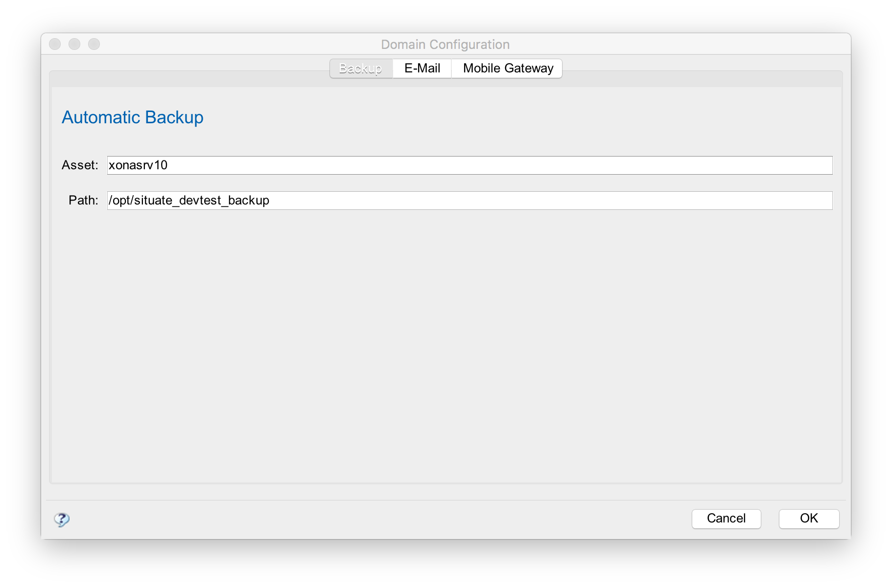Image resolution: width=892 pixels, height=588 pixels.
Task: Place cursor at end of the Path text
Action: click(x=270, y=200)
